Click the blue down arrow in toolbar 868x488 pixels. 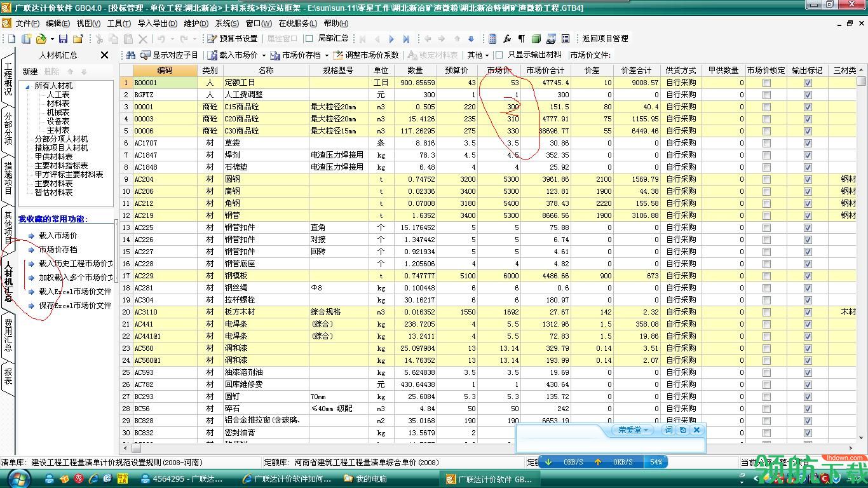pos(471,39)
